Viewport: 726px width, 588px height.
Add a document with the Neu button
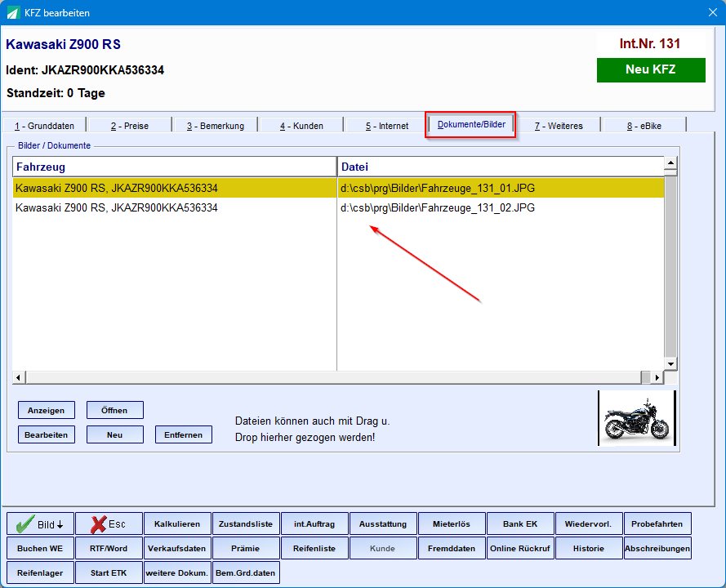click(x=115, y=434)
